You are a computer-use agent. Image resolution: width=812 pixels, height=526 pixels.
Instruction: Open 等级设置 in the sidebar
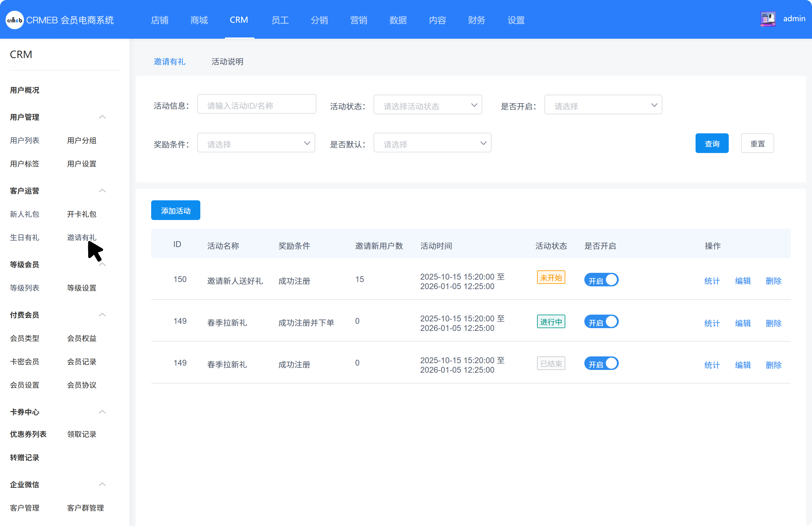tap(81, 288)
